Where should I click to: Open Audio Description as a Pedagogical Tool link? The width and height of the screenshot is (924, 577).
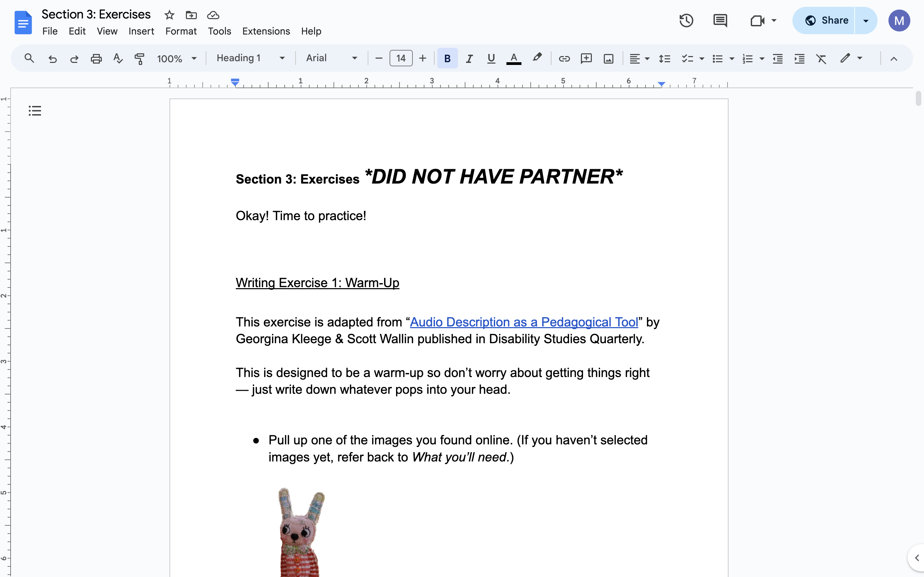coord(524,322)
